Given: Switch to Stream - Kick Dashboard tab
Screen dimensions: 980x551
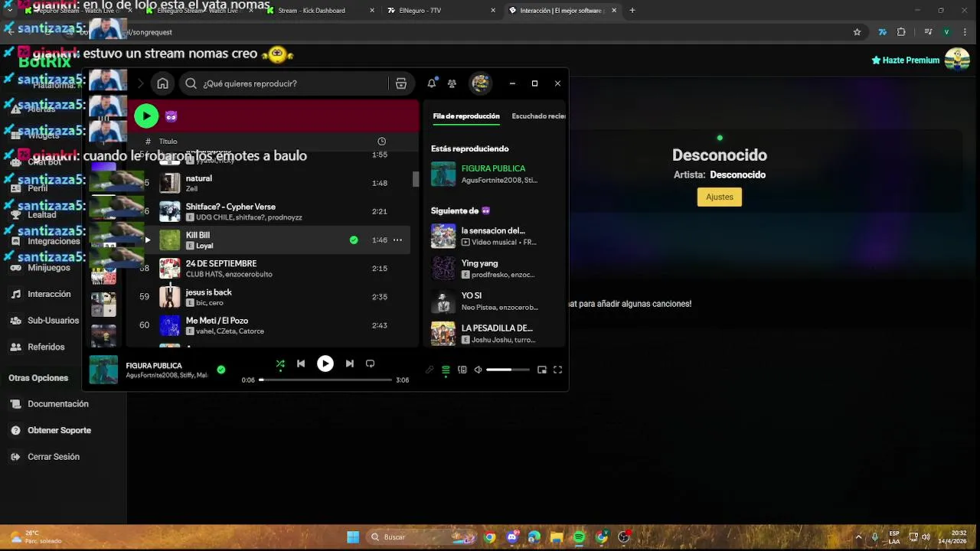Looking at the screenshot, I should [x=320, y=11].
